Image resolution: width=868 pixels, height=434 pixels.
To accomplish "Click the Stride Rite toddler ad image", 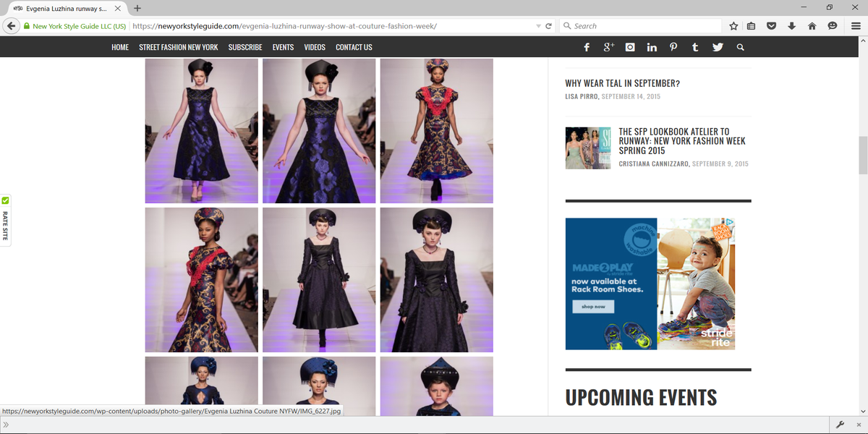I will coord(696,284).
